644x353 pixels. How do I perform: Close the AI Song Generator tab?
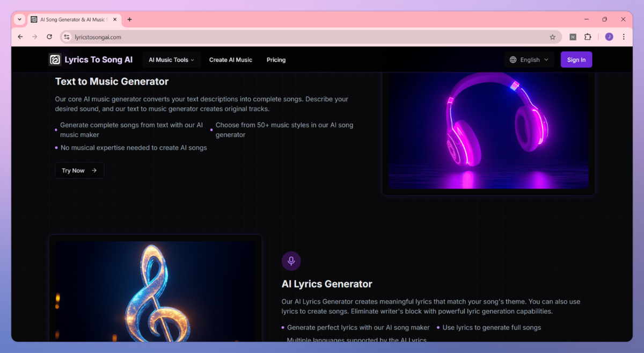click(115, 19)
